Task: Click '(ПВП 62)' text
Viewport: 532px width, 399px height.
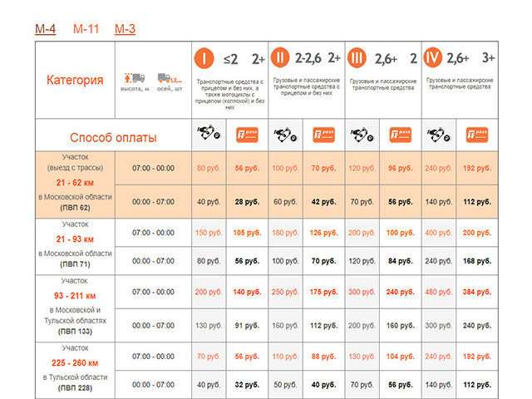Action: pyautogui.click(x=75, y=208)
